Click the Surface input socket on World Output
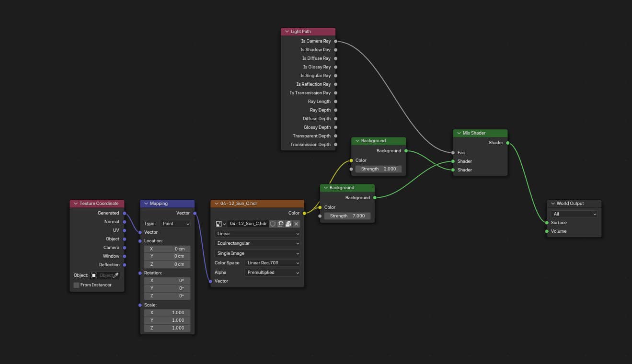Screen dimensions: 632x364 coord(547,223)
